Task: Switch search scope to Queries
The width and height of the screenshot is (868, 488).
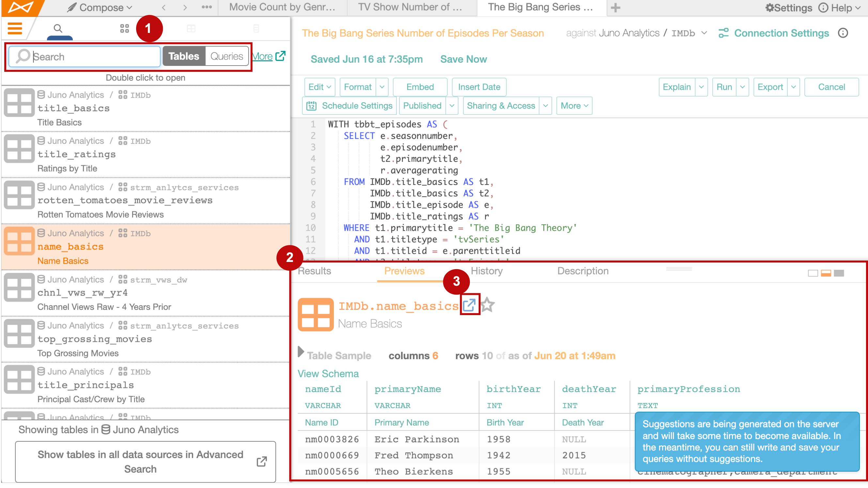Action: (x=226, y=56)
